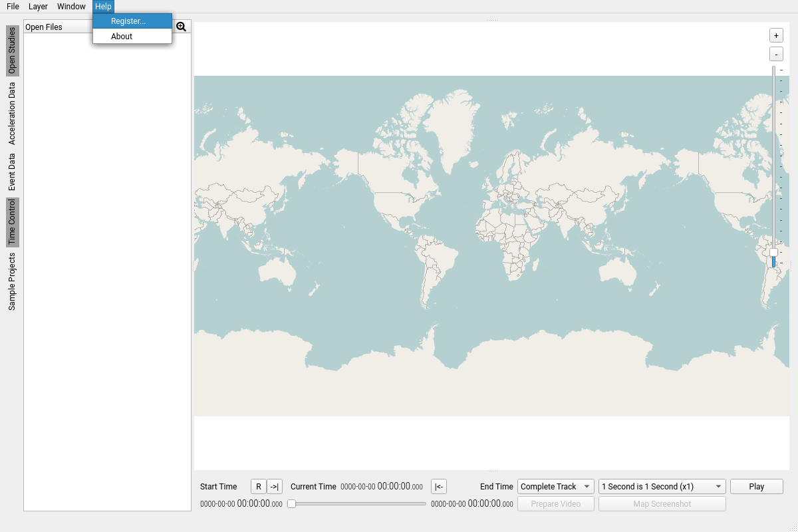Open the File menu

(x=13, y=7)
